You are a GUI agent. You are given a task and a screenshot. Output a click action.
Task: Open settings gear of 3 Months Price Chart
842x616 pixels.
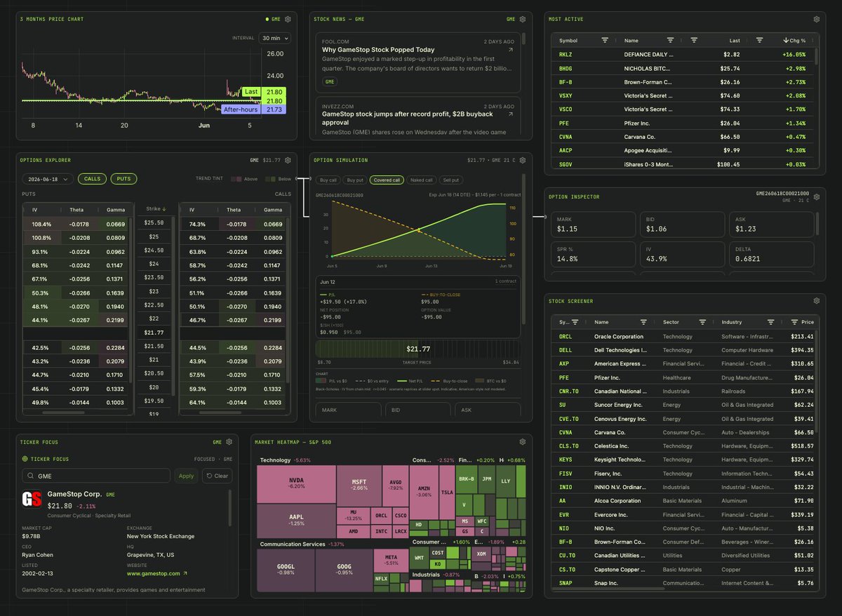click(288, 19)
